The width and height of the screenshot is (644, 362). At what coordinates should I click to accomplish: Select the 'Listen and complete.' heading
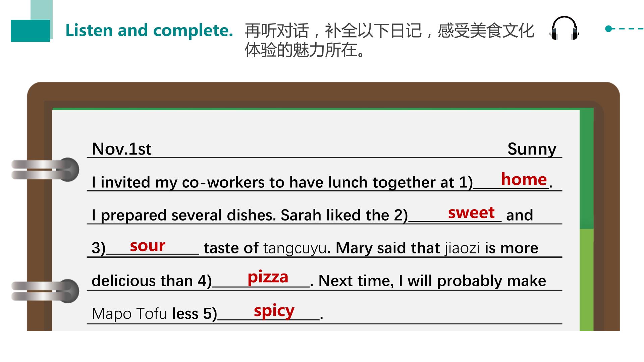tap(149, 30)
